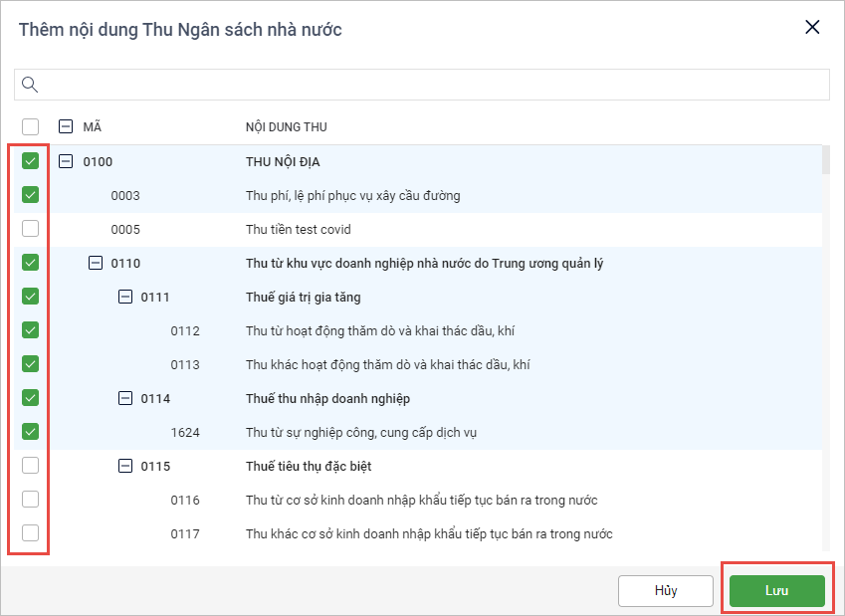This screenshot has height=616, width=845.
Task: Check the box for 0005 Thu tiền test covid
Action: pyautogui.click(x=30, y=229)
